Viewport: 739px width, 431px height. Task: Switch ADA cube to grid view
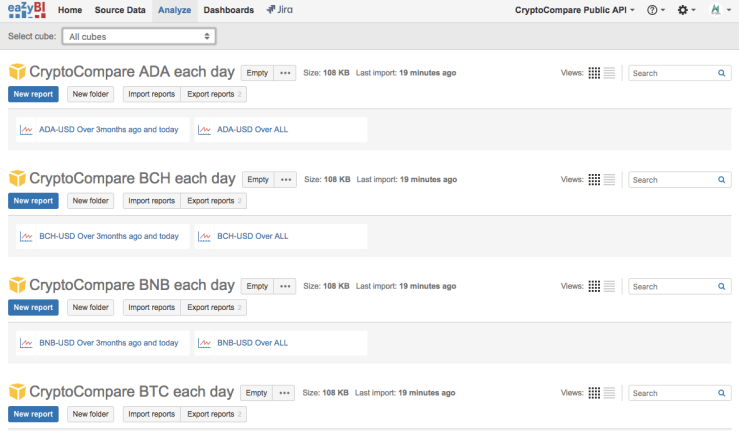(x=594, y=73)
